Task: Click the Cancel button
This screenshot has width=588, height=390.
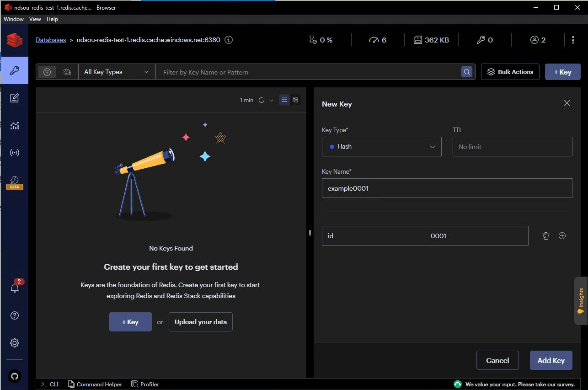Action: tap(497, 360)
